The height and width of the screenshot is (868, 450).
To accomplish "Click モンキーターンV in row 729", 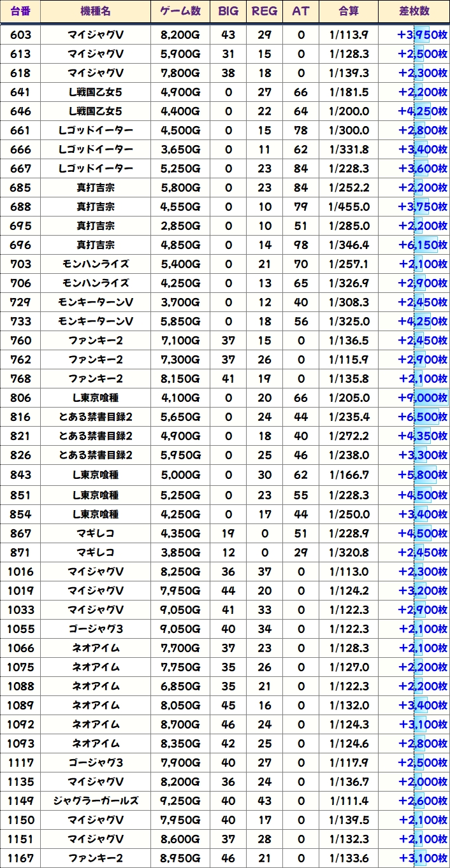I will 96,302.
